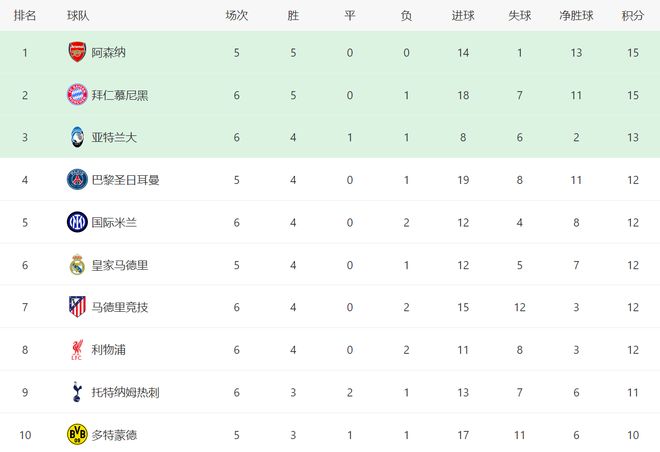Click the Inter Milan crest icon

point(77,222)
